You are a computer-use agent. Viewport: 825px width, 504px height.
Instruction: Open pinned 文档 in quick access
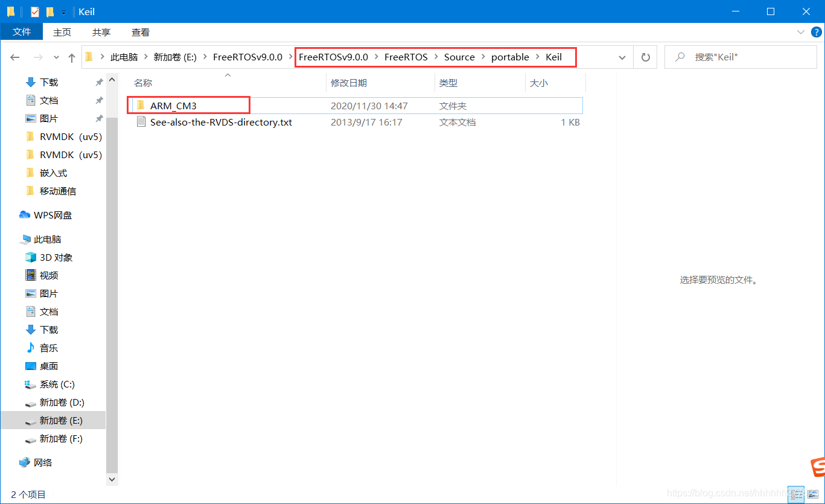click(49, 100)
